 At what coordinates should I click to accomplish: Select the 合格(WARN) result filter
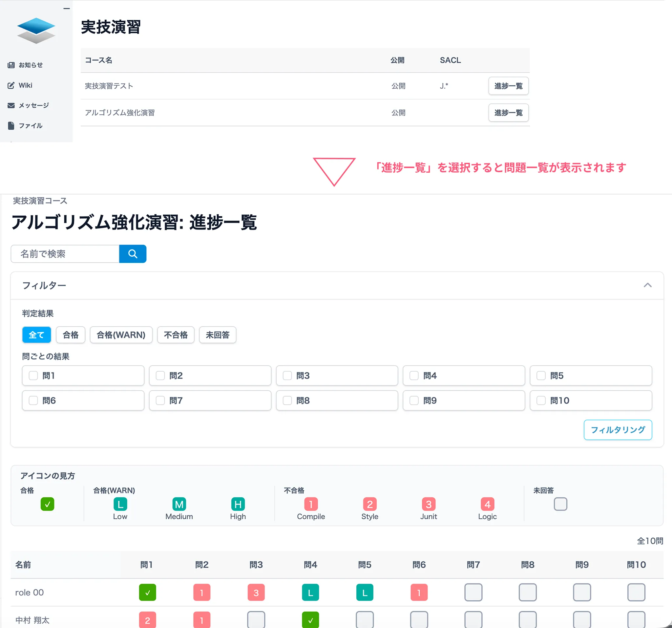tap(121, 335)
